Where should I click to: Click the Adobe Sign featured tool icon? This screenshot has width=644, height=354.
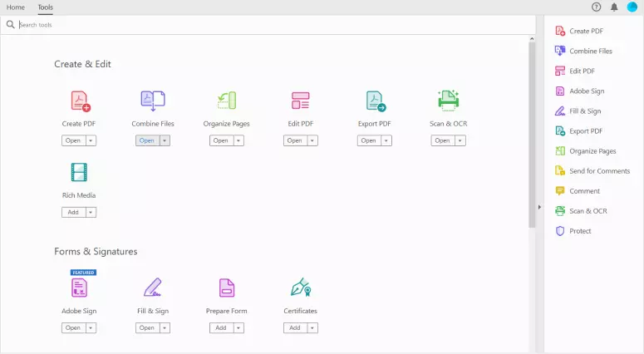tap(79, 288)
